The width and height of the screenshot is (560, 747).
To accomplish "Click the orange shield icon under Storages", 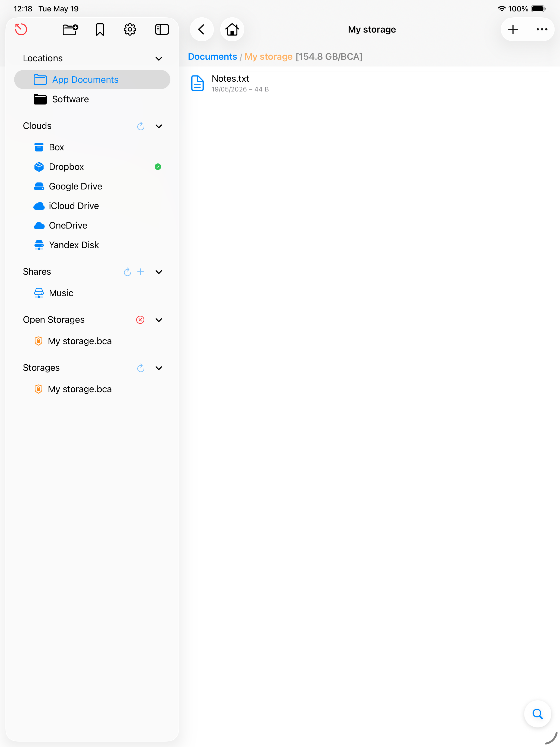I will [39, 389].
